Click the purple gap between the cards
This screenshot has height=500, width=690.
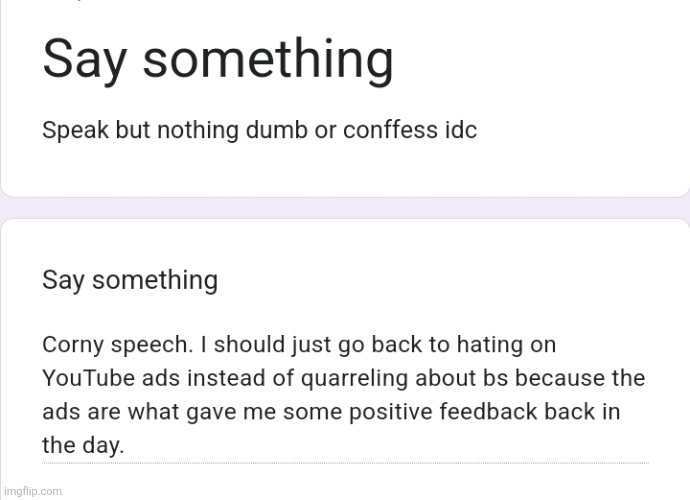(344, 207)
